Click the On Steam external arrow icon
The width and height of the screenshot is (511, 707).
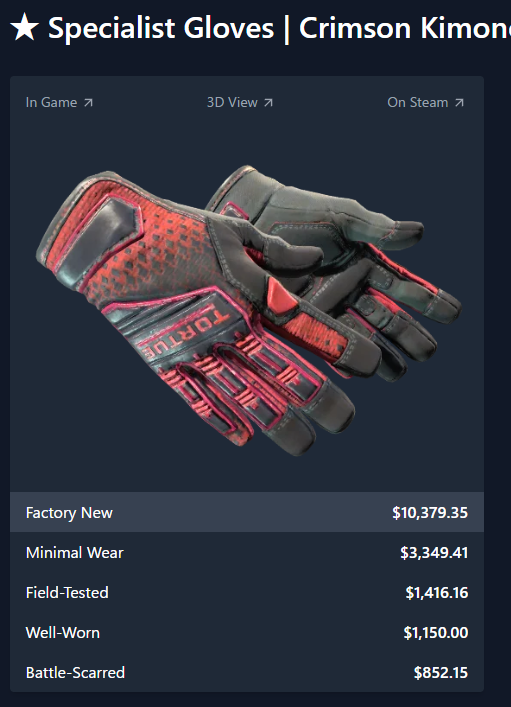click(x=459, y=103)
